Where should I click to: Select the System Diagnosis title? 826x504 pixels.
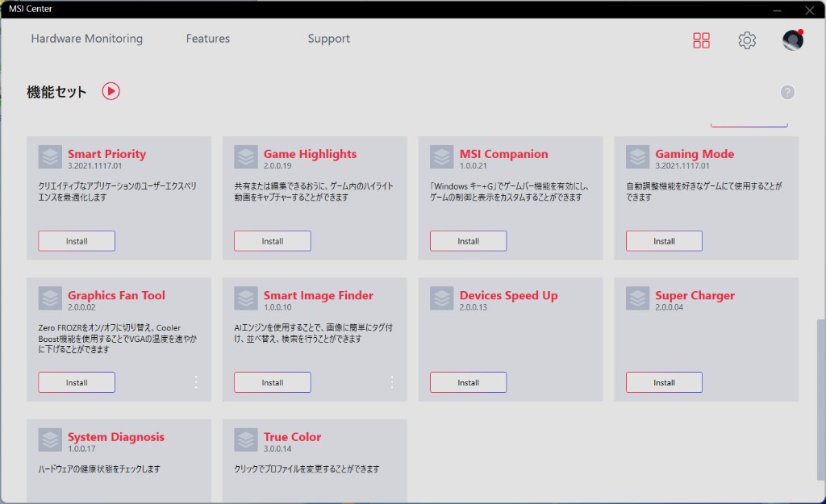(x=116, y=437)
